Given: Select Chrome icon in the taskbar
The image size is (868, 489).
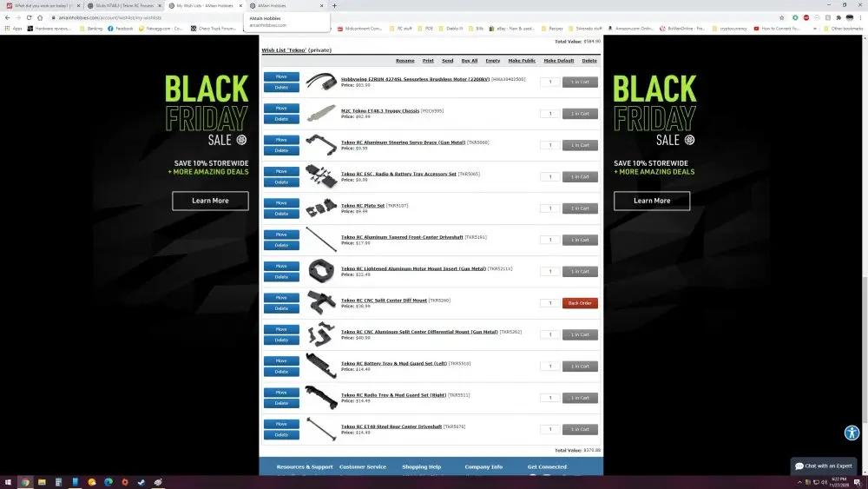Looking at the screenshot, I should tap(25, 482).
